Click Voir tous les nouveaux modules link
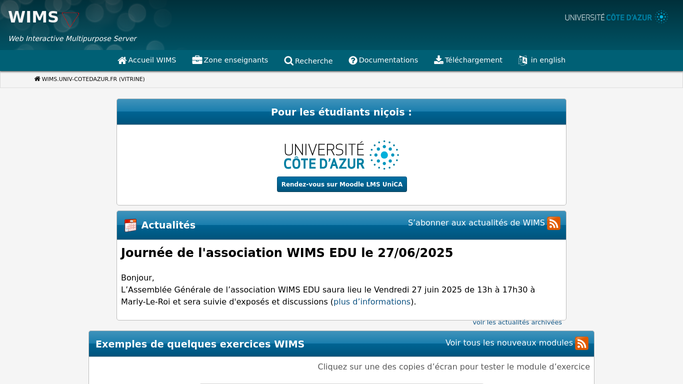The image size is (683, 384). tap(509, 343)
